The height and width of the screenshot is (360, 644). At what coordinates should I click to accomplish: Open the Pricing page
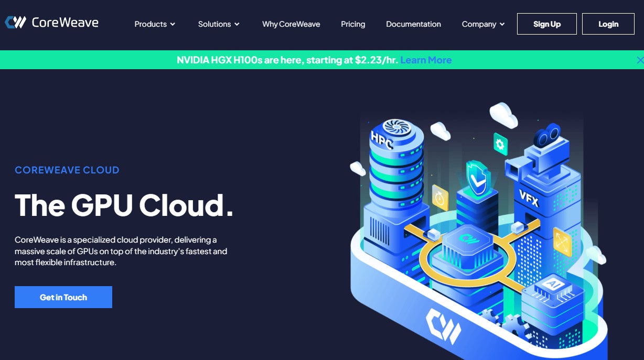tap(353, 24)
